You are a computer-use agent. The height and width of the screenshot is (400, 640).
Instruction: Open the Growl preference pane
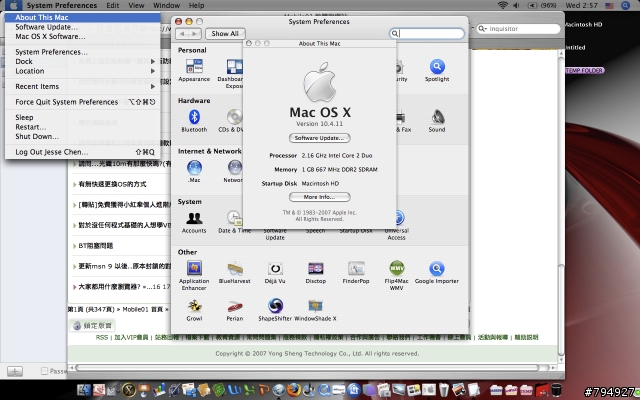[x=194, y=310]
